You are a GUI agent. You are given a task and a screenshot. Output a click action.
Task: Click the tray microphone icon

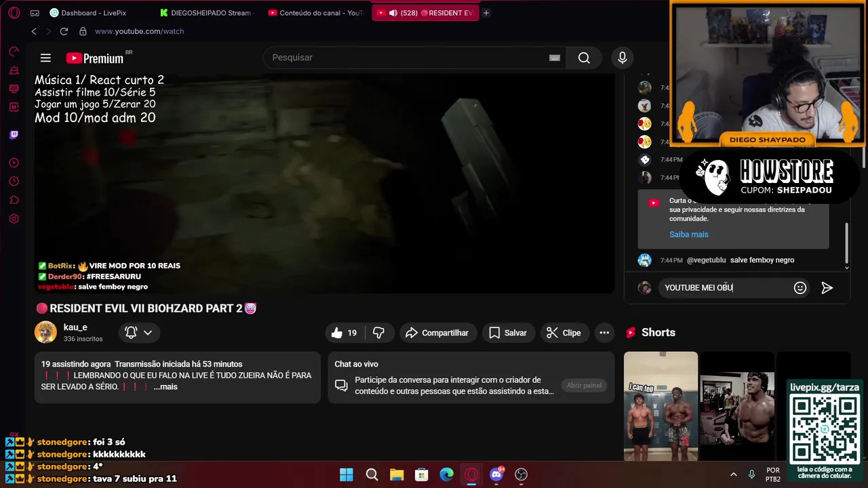[751, 474]
